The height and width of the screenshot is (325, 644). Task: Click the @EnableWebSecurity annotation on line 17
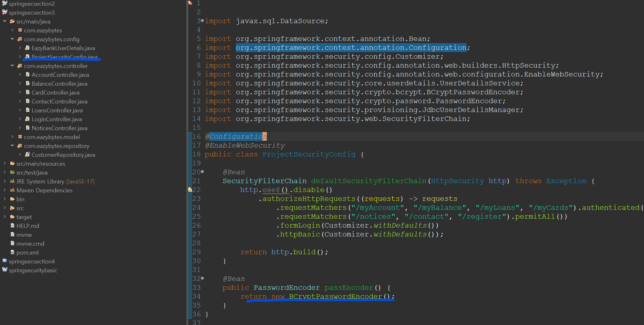coord(245,145)
